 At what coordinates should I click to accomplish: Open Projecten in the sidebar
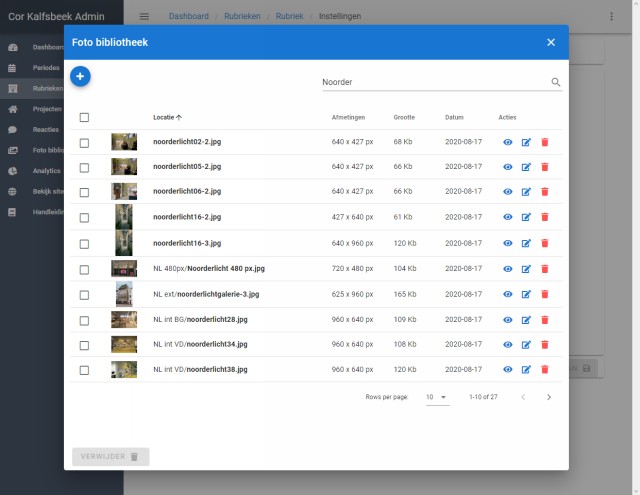(32, 109)
